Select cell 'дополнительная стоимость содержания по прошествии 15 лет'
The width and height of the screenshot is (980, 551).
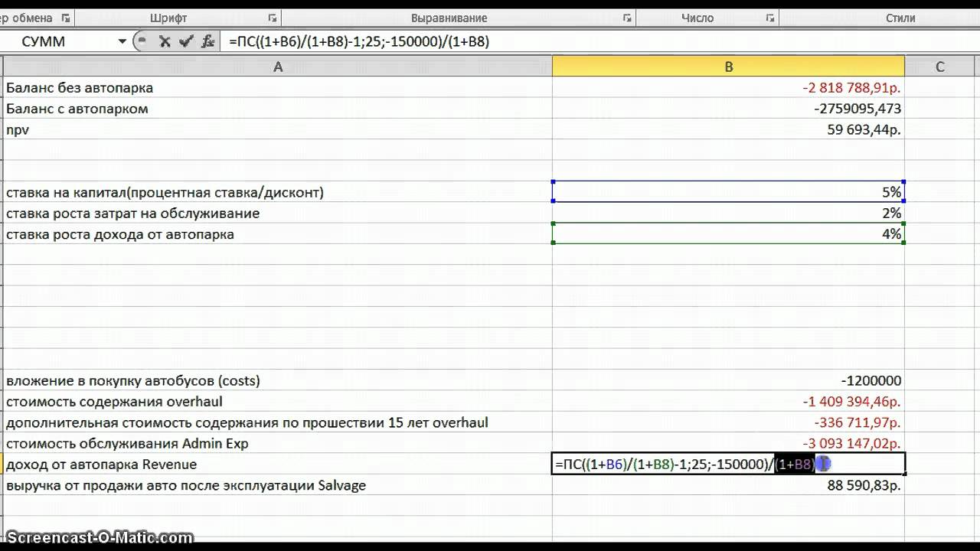click(277, 422)
